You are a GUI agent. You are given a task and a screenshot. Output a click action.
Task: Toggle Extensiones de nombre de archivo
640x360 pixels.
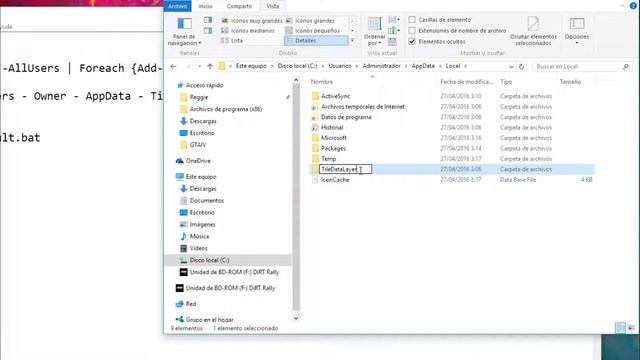(412, 31)
